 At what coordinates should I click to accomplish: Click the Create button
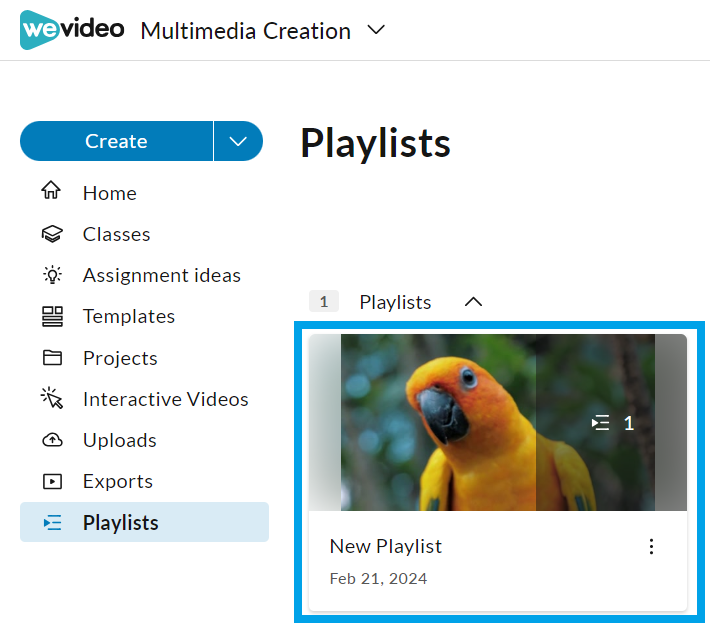tap(116, 141)
